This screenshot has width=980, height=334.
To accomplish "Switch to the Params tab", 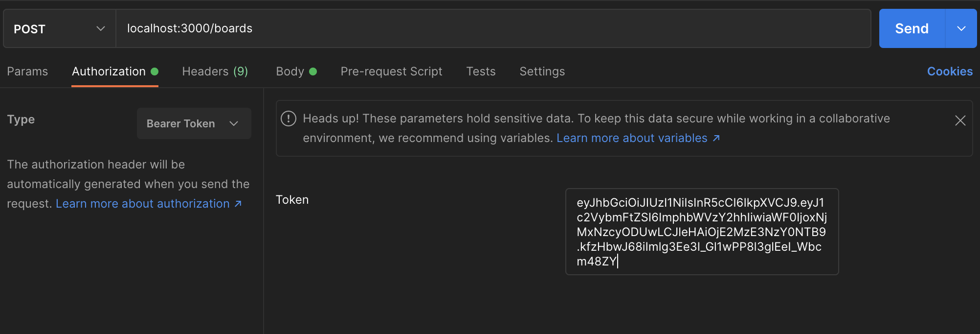I will pyautogui.click(x=27, y=72).
